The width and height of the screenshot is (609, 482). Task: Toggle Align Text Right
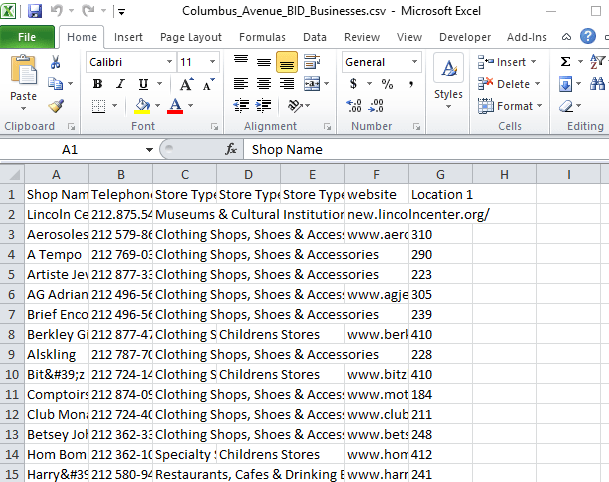pyautogui.click(x=287, y=84)
